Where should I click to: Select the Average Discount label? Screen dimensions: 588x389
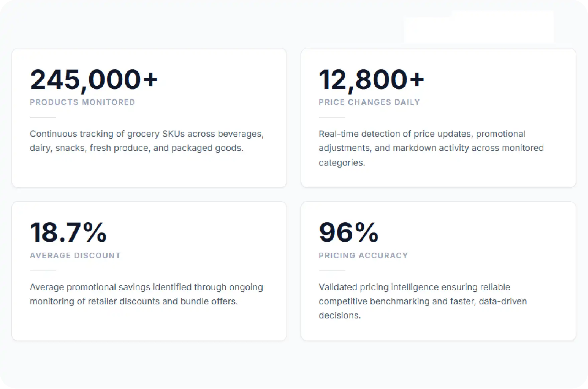[75, 256]
